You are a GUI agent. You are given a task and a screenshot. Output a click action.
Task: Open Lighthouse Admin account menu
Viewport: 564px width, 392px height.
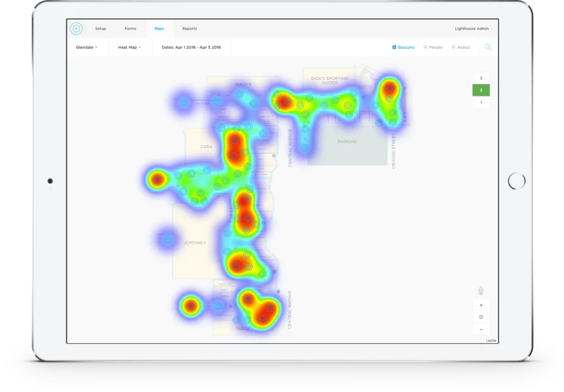point(472,28)
